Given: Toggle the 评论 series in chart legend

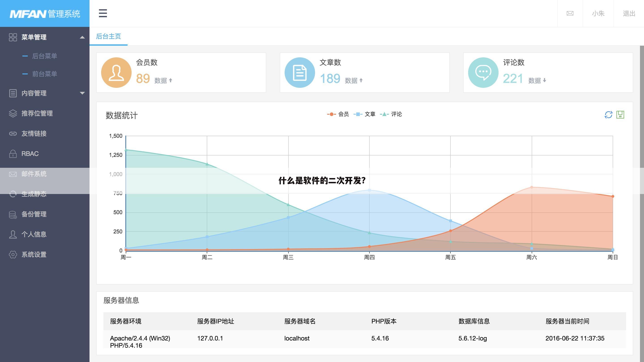Looking at the screenshot, I should (391, 114).
